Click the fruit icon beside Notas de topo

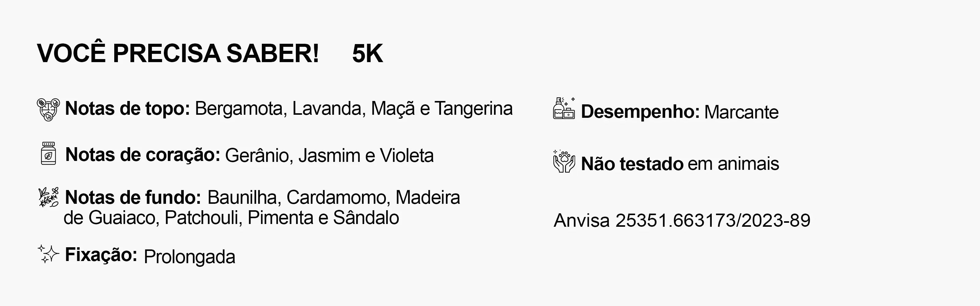click(48, 110)
